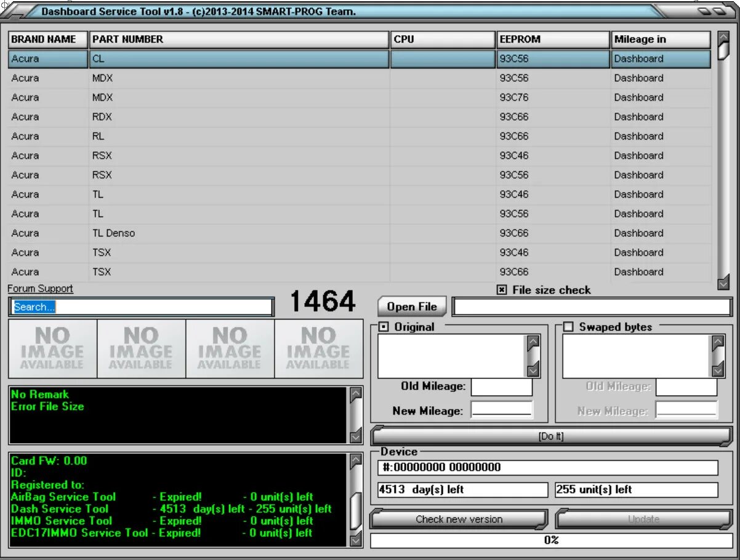This screenshot has height=560, width=740.
Task: Click the Card FW: 0.00 line
Action: point(49,461)
